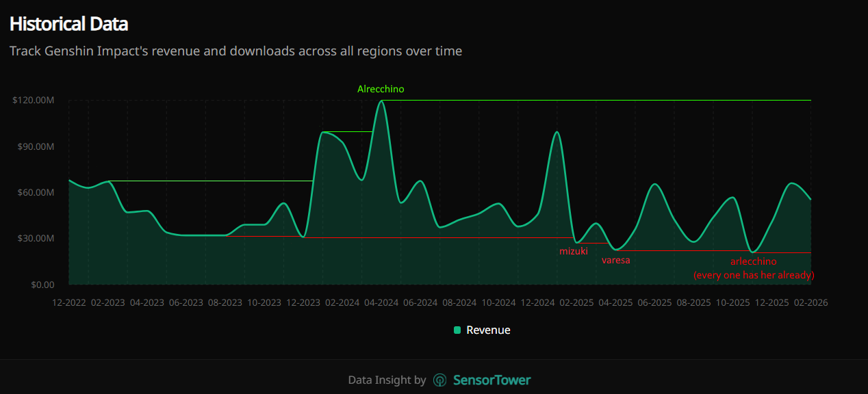Select the Historical Data heading
868x394 pixels.
tap(68, 24)
